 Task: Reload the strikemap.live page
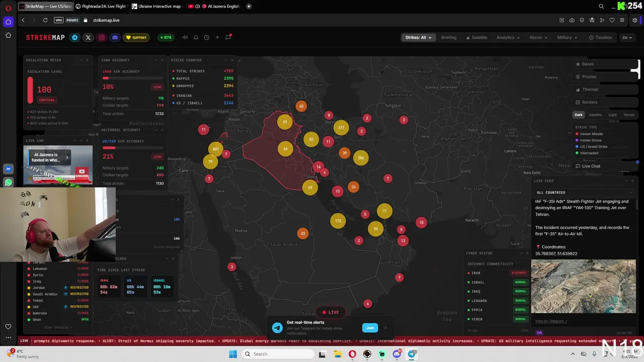click(x=45, y=20)
